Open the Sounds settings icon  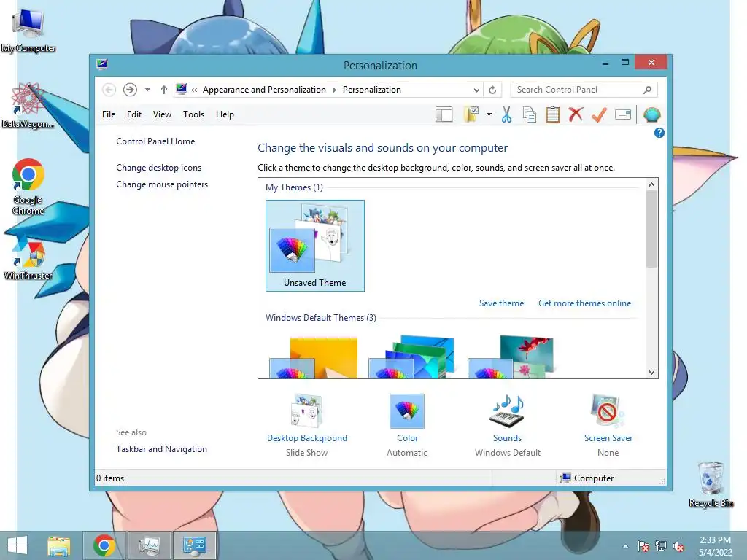point(508,411)
